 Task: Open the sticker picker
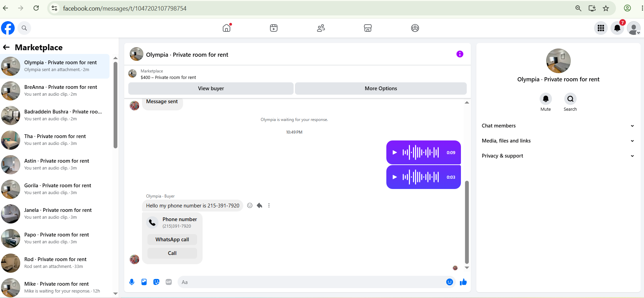click(156, 282)
